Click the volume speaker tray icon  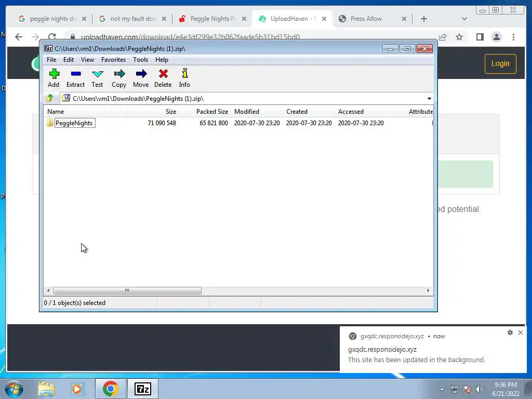click(480, 389)
